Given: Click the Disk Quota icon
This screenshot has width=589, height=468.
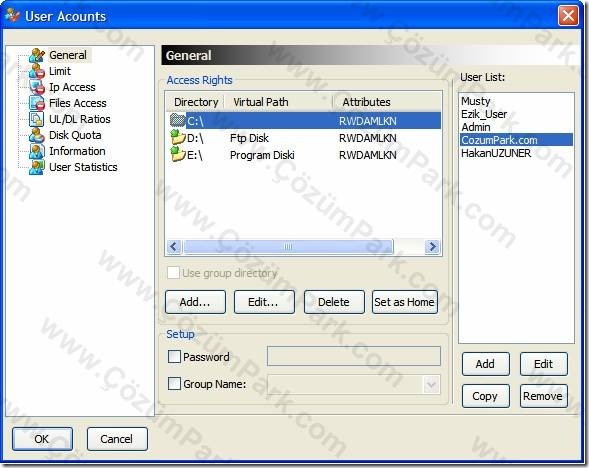Looking at the screenshot, I should [36, 135].
